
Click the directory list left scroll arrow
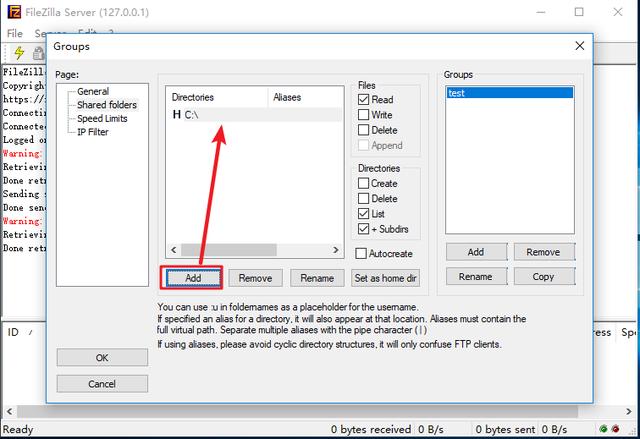173,250
